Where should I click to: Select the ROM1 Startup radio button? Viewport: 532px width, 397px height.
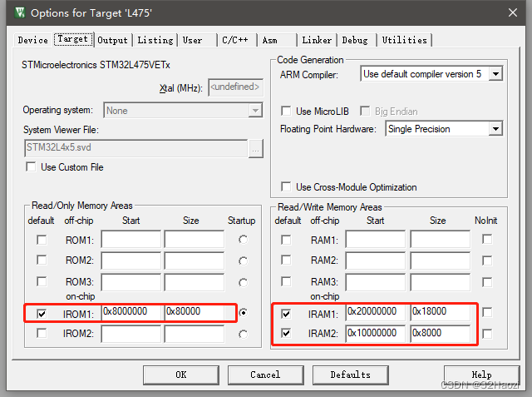(243, 240)
